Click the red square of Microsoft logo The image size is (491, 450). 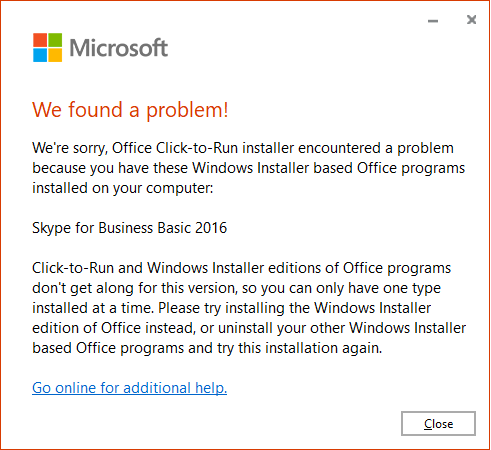click(40, 40)
